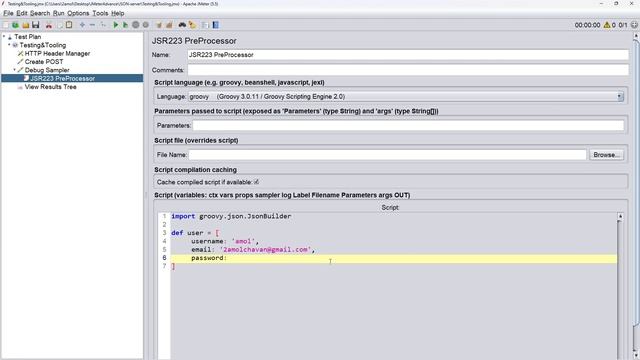Viewport: 640px width, 360px height.
Task: Click the 'def user = [' code line
Action: click(x=195, y=233)
